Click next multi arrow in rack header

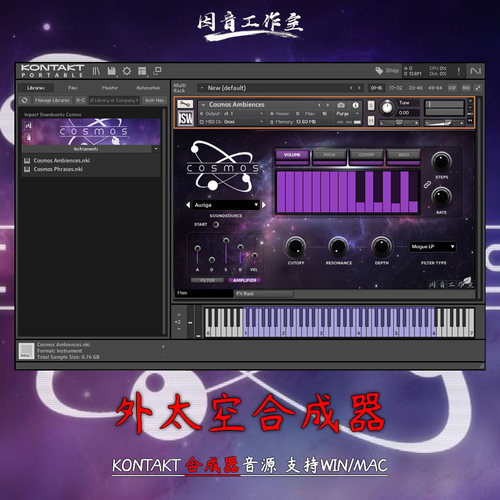point(359,88)
